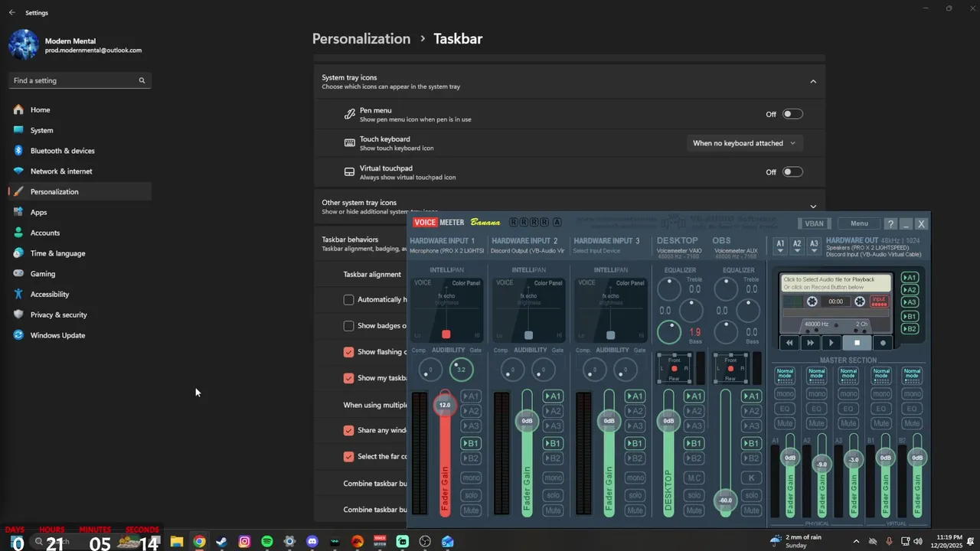
Task: Open the System settings page
Action: tap(80, 130)
